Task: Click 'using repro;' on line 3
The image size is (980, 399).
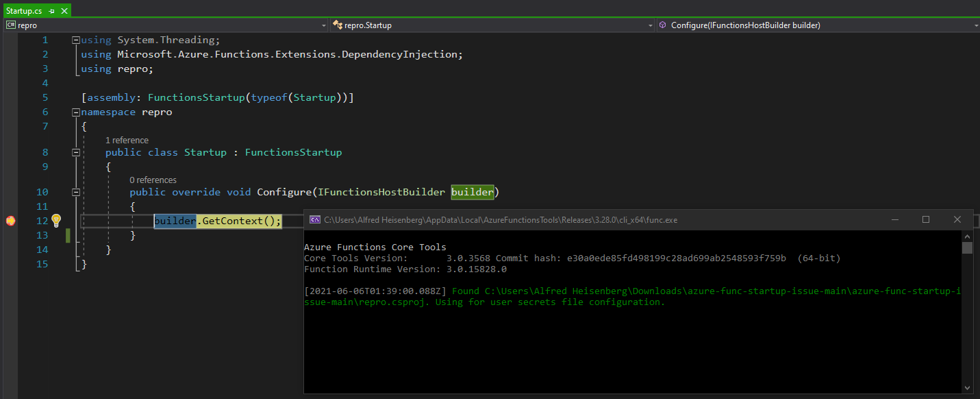Action: coord(117,69)
